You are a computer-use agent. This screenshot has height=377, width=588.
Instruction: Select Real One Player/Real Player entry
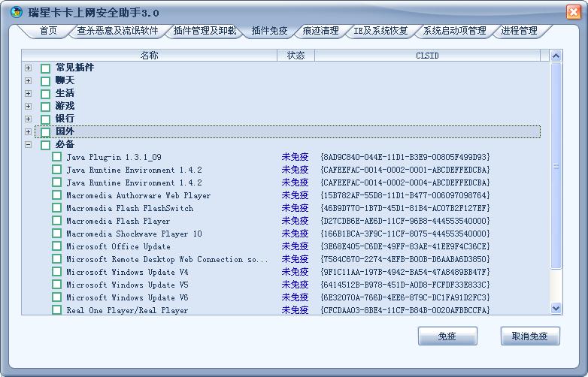[x=127, y=310]
